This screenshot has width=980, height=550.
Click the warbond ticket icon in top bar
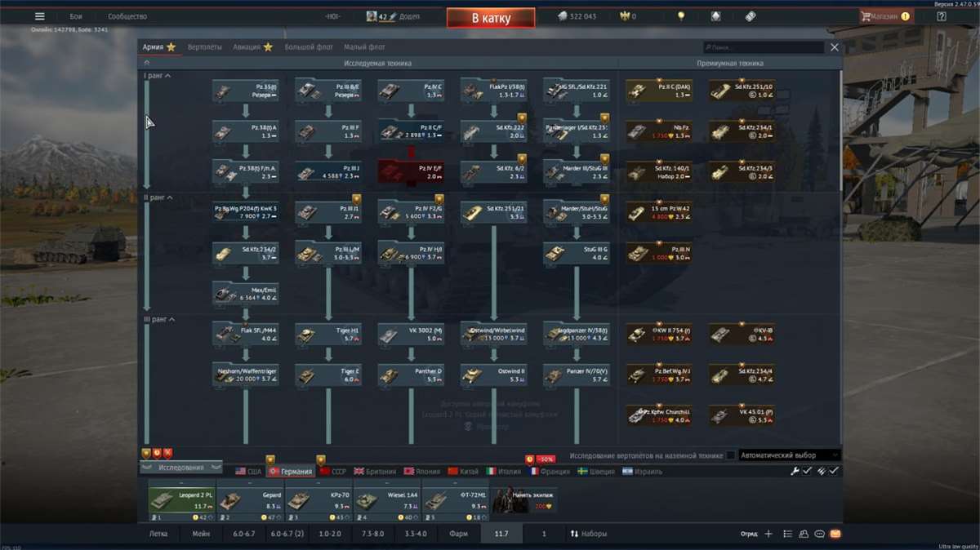point(751,16)
